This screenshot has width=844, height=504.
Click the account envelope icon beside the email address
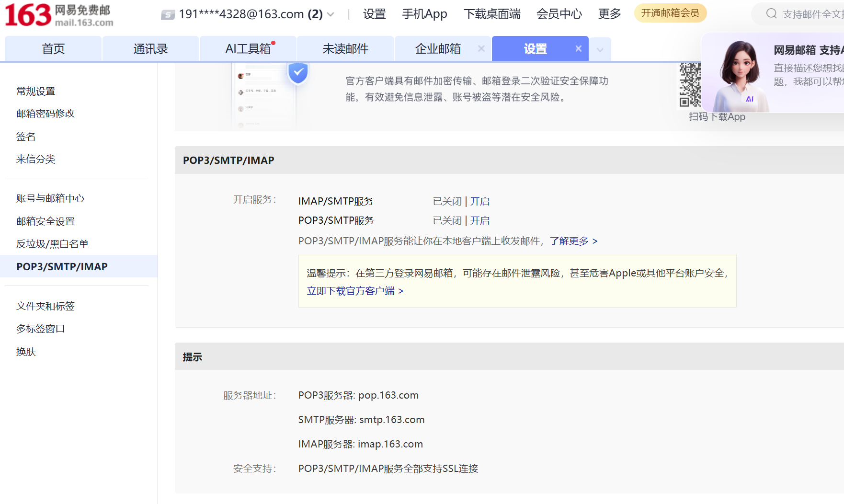pyautogui.click(x=168, y=15)
